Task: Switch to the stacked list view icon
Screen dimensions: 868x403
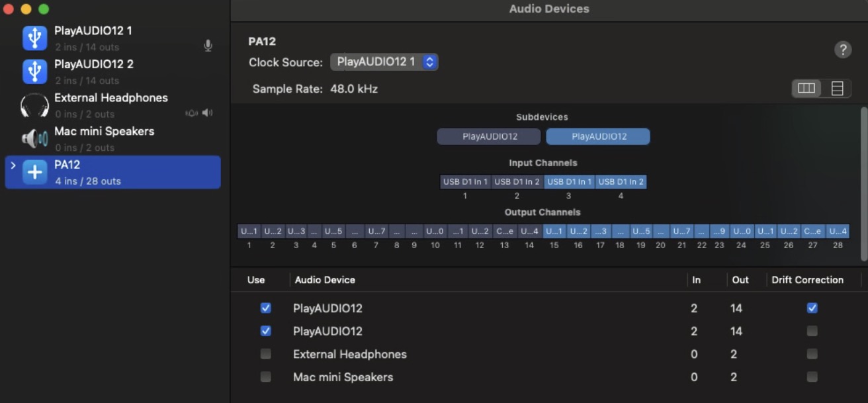Action: point(837,88)
